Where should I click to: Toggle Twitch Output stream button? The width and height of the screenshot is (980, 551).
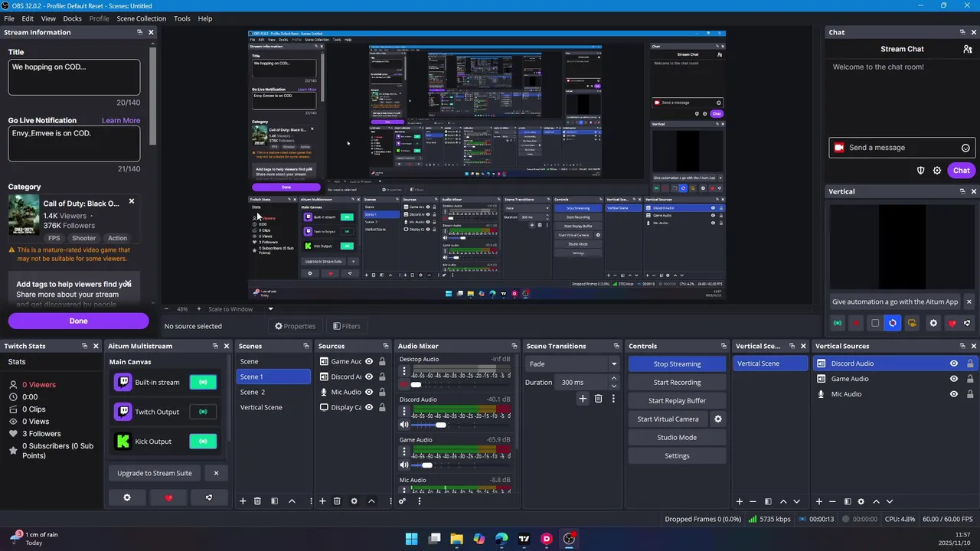(203, 412)
